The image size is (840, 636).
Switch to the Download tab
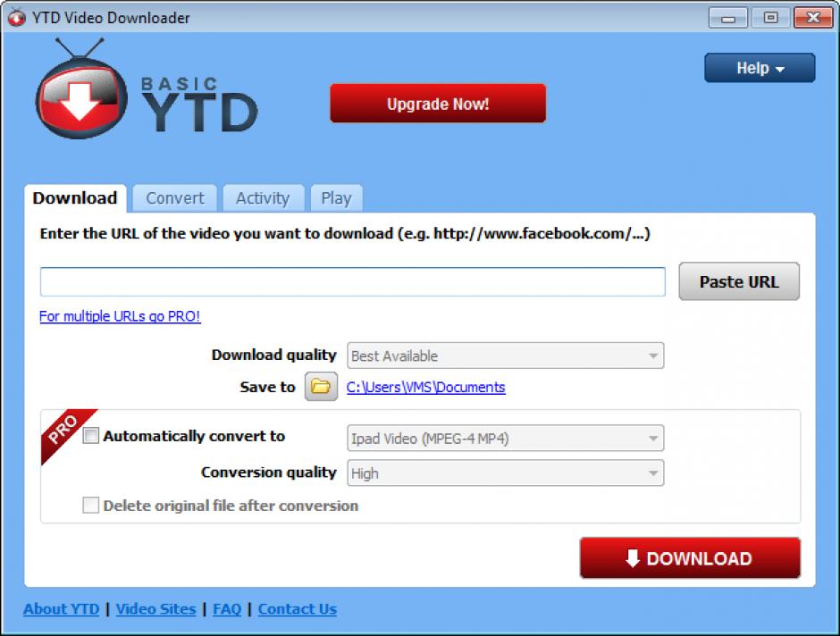click(75, 198)
